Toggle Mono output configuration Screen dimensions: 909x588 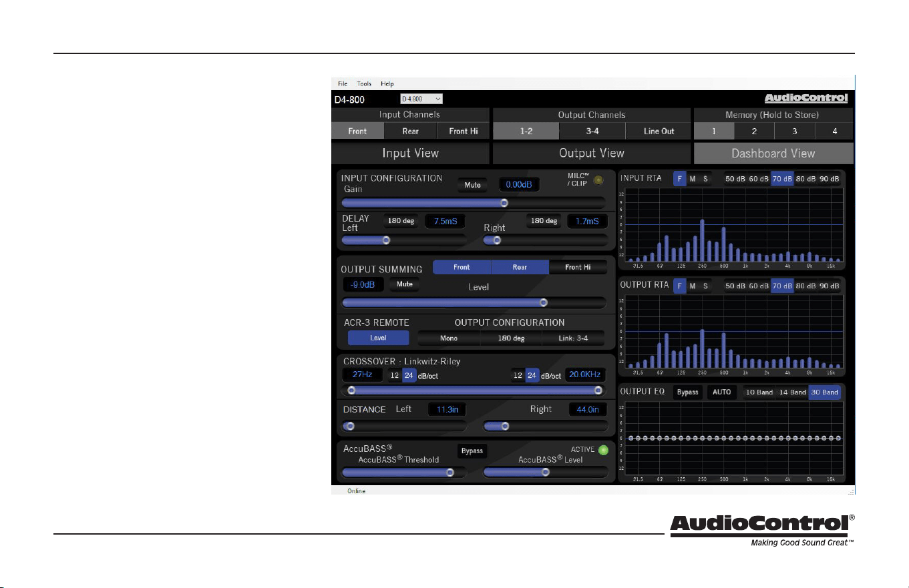click(x=449, y=338)
